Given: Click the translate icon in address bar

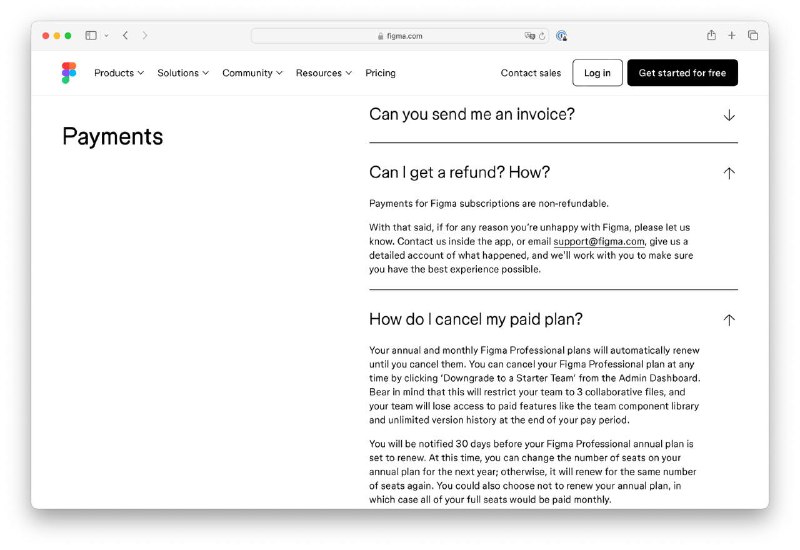Looking at the screenshot, I should click(530, 36).
